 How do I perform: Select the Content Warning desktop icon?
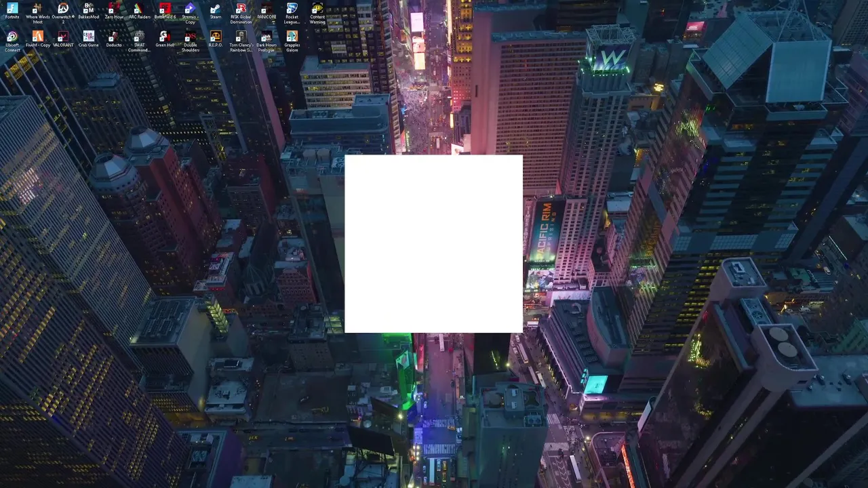pos(317,14)
